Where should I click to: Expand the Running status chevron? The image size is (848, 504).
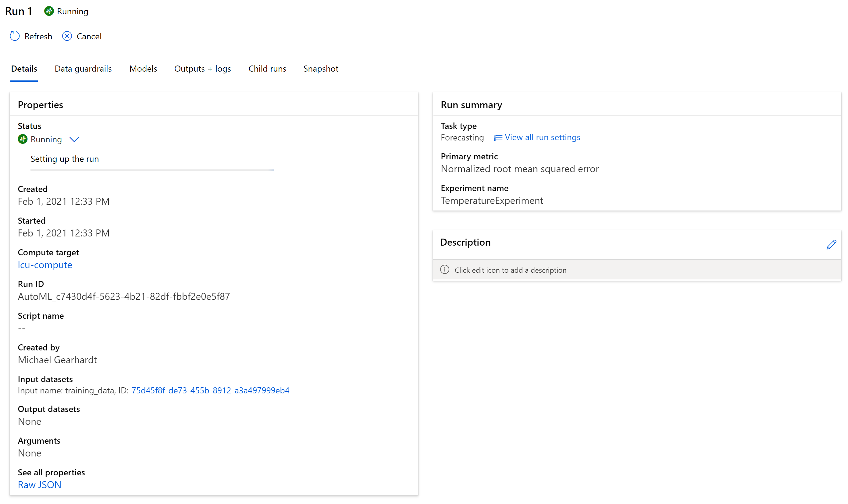pyautogui.click(x=74, y=139)
